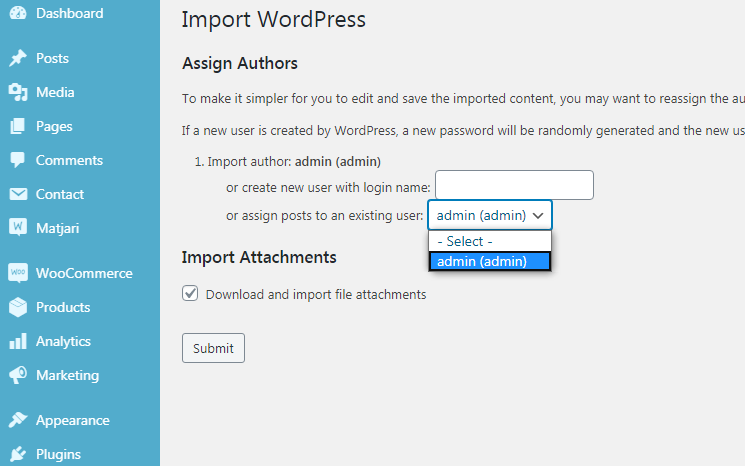Open Analytics in the sidebar
Image resolution: width=745 pixels, height=466 pixels.
63,341
